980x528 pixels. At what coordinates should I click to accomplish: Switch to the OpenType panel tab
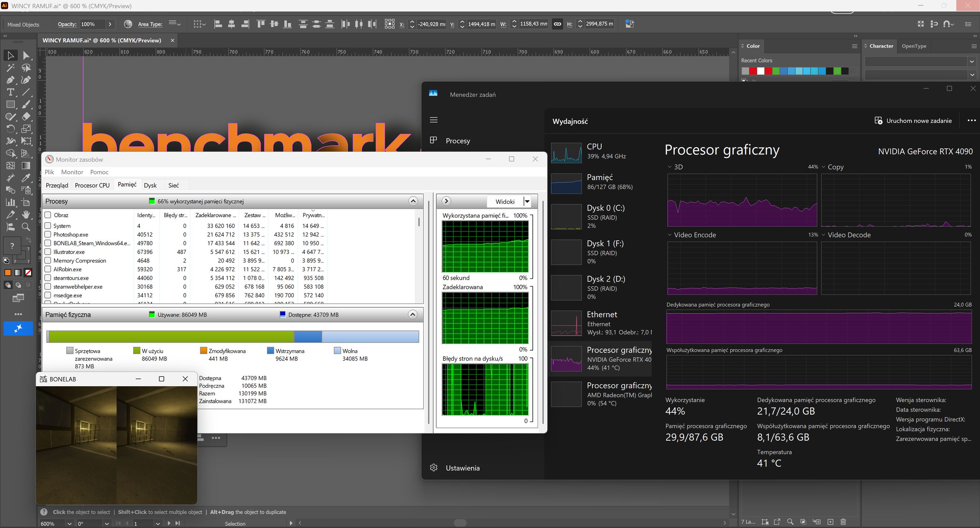(914, 46)
